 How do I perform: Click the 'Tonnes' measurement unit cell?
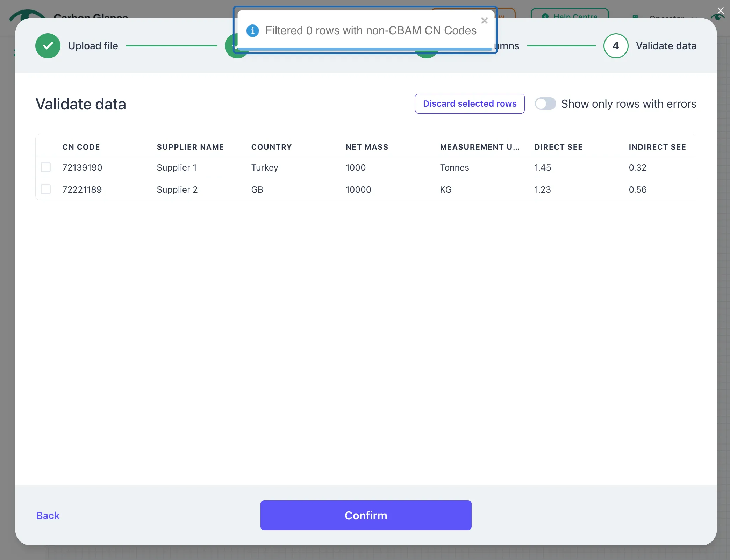pos(455,167)
